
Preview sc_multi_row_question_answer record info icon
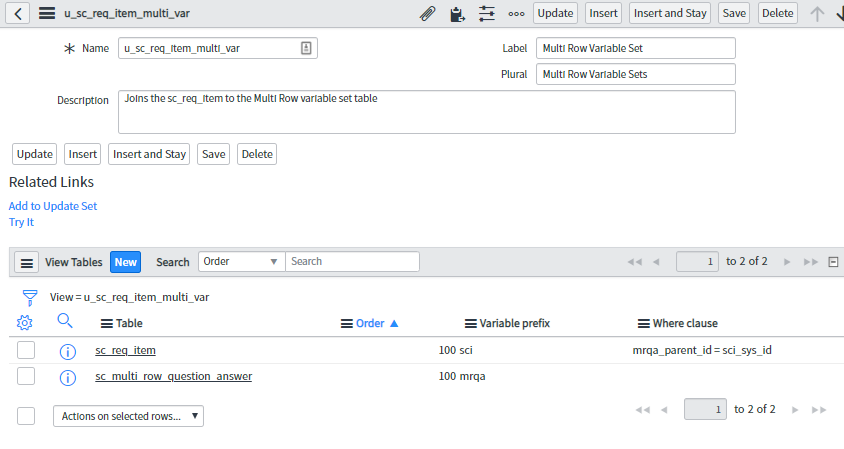pyautogui.click(x=68, y=377)
